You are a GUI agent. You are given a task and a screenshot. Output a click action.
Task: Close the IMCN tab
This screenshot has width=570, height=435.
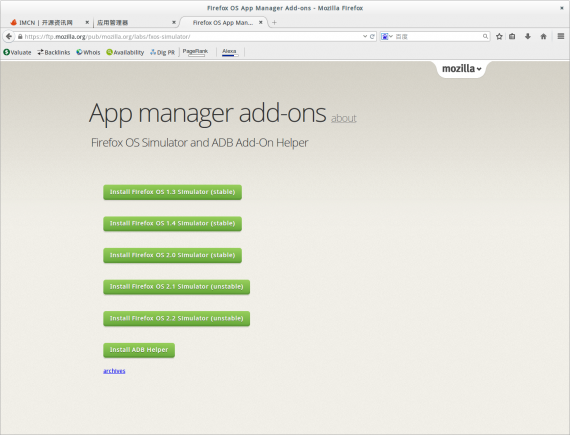pos(87,23)
